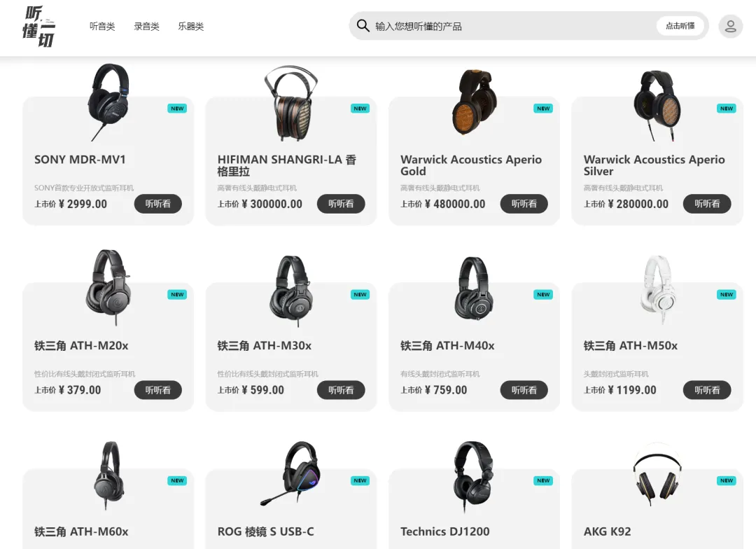Click 听听看 for ATH-M20x
The image size is (756, 549).
(158, 390)
